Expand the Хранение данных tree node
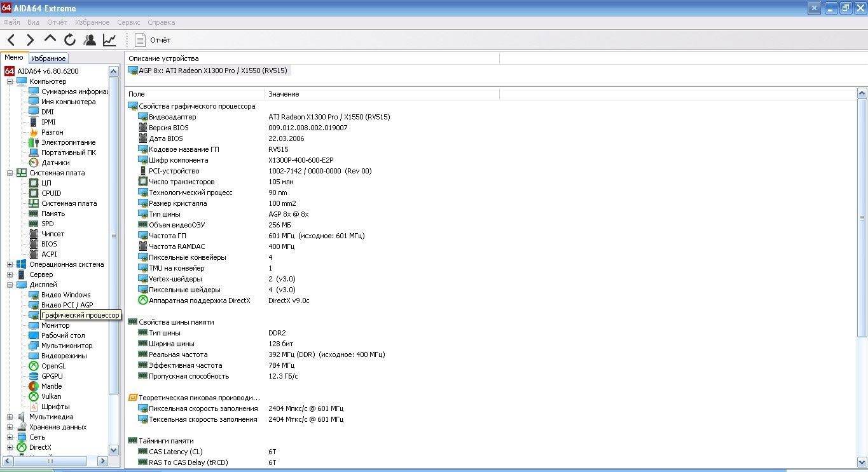The width and height of the screenshot is (868, 472). pos(10,427)
